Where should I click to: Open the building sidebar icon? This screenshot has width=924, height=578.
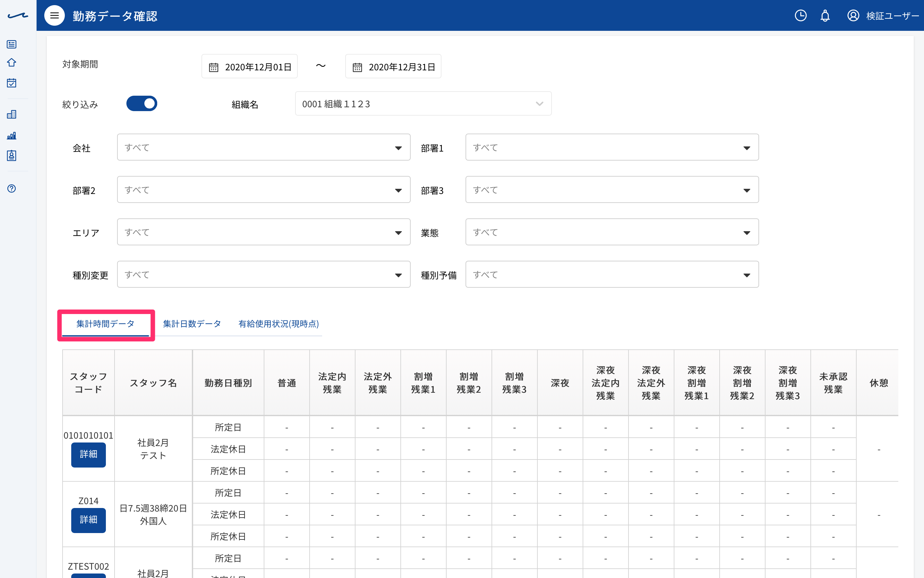[12, 114]
